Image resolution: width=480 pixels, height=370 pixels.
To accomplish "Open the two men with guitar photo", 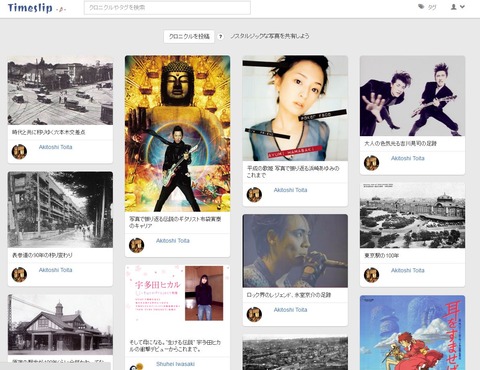I will click(x=412, y=96).
